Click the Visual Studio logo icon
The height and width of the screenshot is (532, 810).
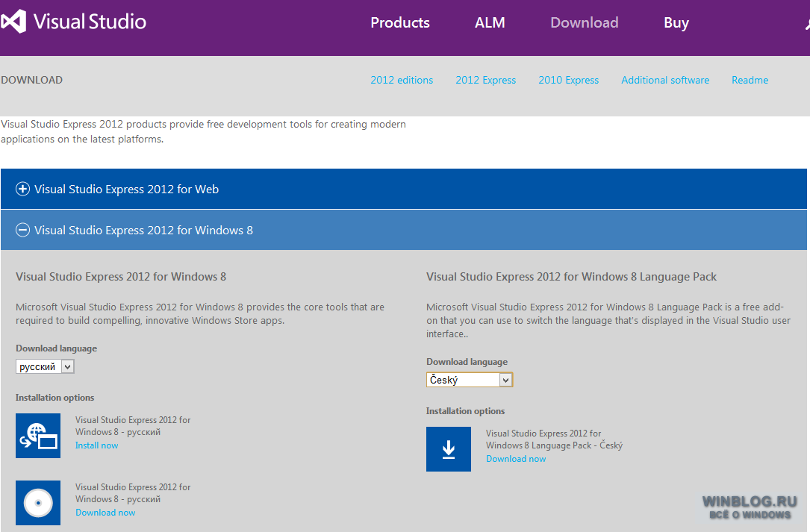point(13,22)
